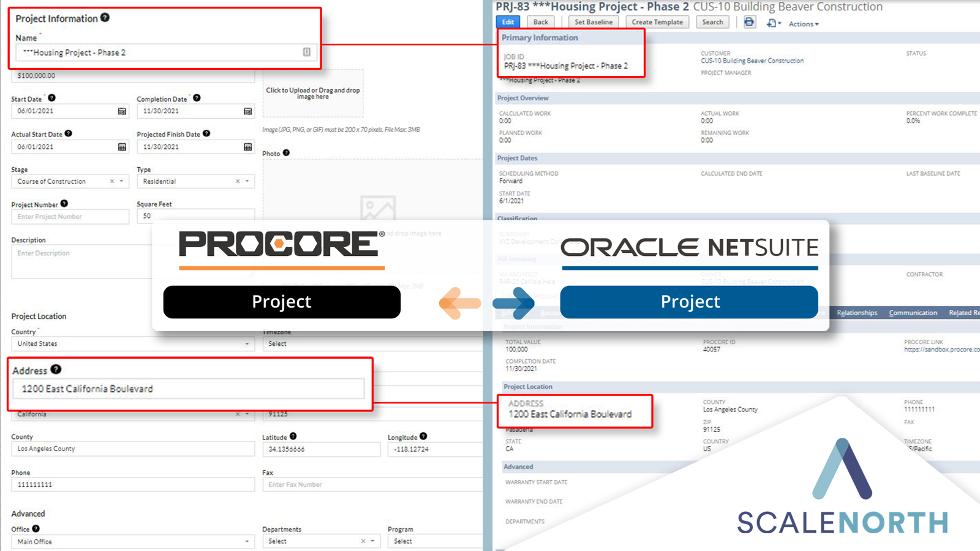Click the Fax input field
The height and width of the screenshot is (551, 980).
click(372, 484)
